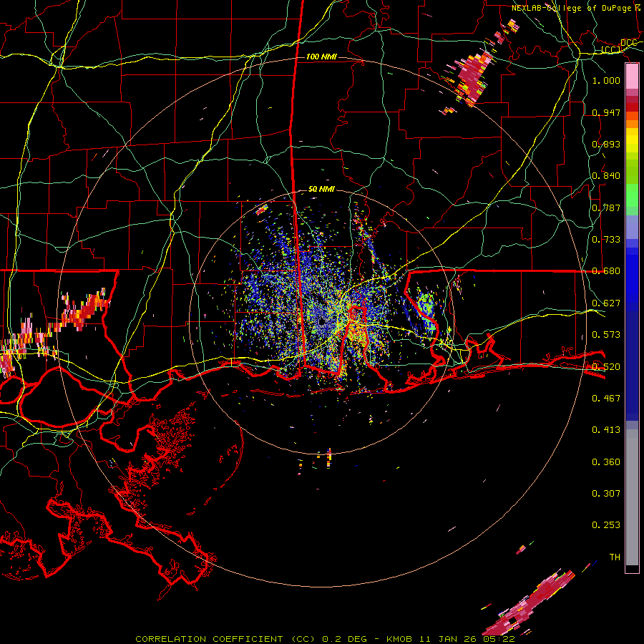Click the pink top segment of the color bar
The width and height of the screenshot is (644, 644).
click(632, 77)
